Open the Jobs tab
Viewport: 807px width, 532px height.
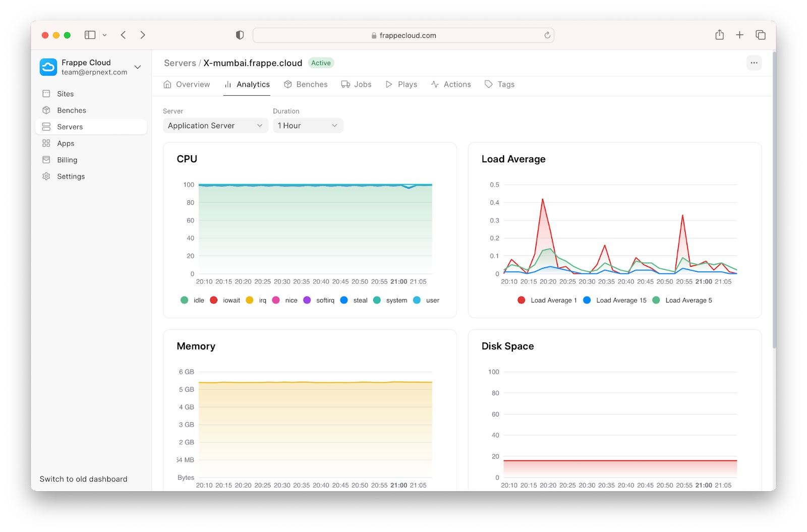click(356, 84)
